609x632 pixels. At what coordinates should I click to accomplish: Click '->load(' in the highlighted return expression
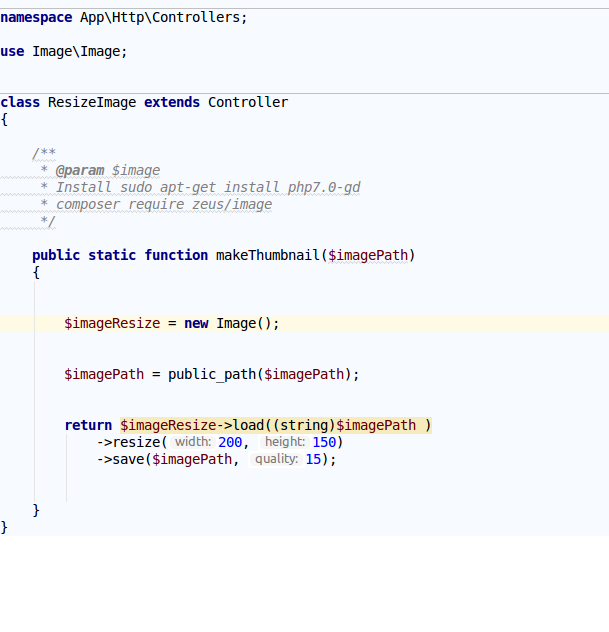tap(244, 426)
